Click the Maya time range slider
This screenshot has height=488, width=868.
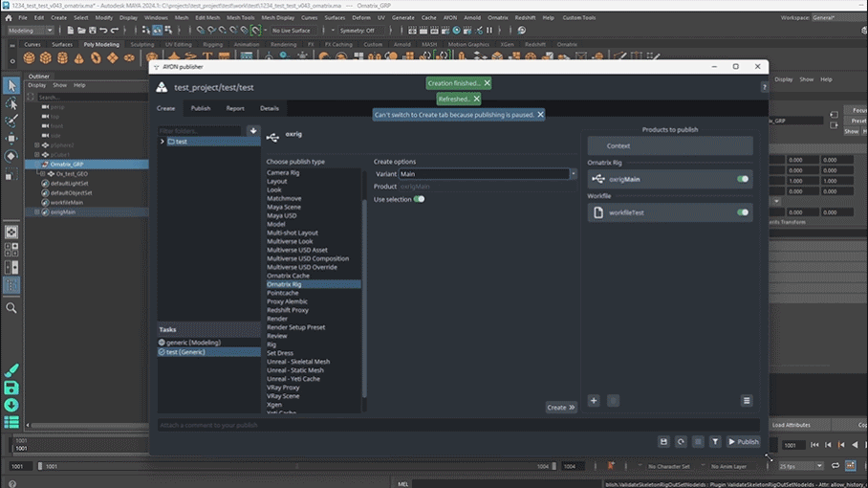pyautogui.click(x=296, y=466)
